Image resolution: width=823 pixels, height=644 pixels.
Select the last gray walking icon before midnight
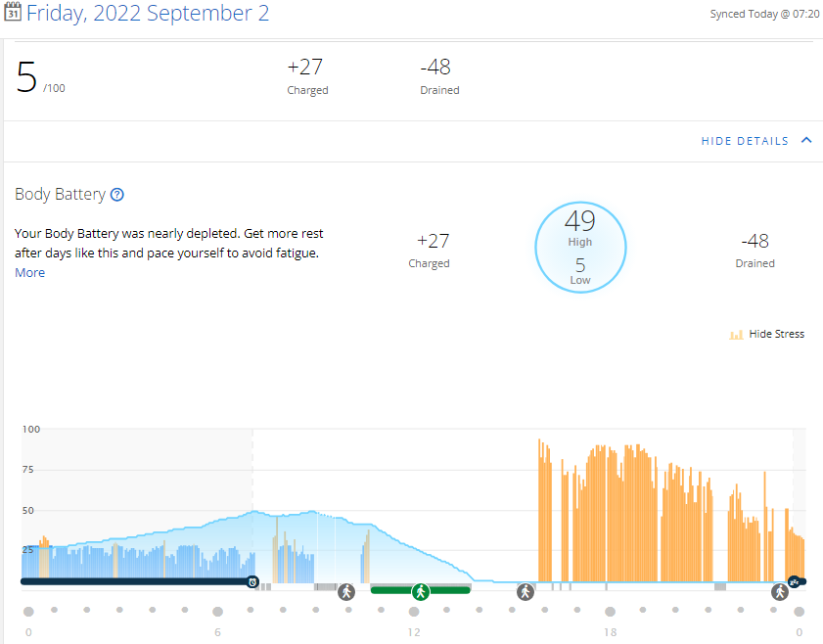779,592
